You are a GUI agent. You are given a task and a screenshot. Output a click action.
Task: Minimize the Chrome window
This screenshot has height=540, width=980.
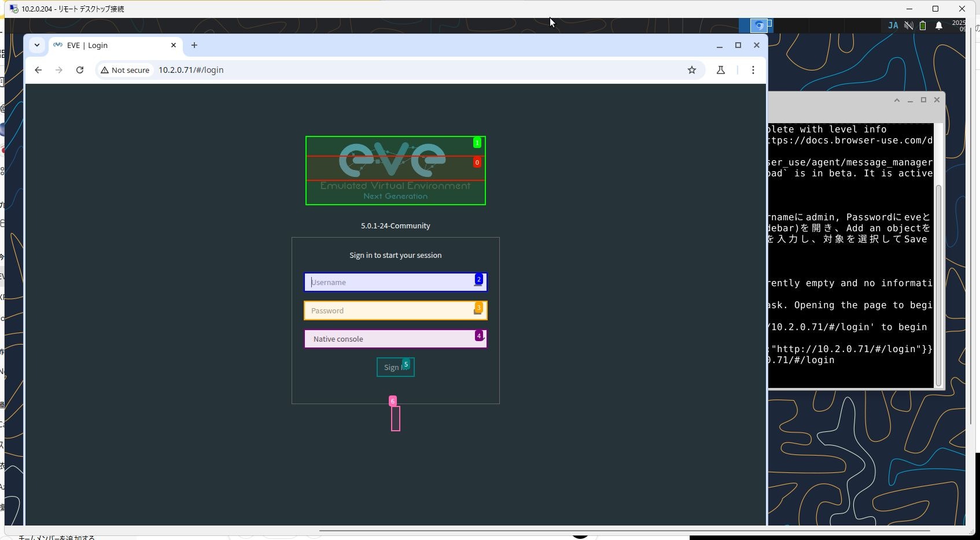pyautogui.click(x=720, y=45)
